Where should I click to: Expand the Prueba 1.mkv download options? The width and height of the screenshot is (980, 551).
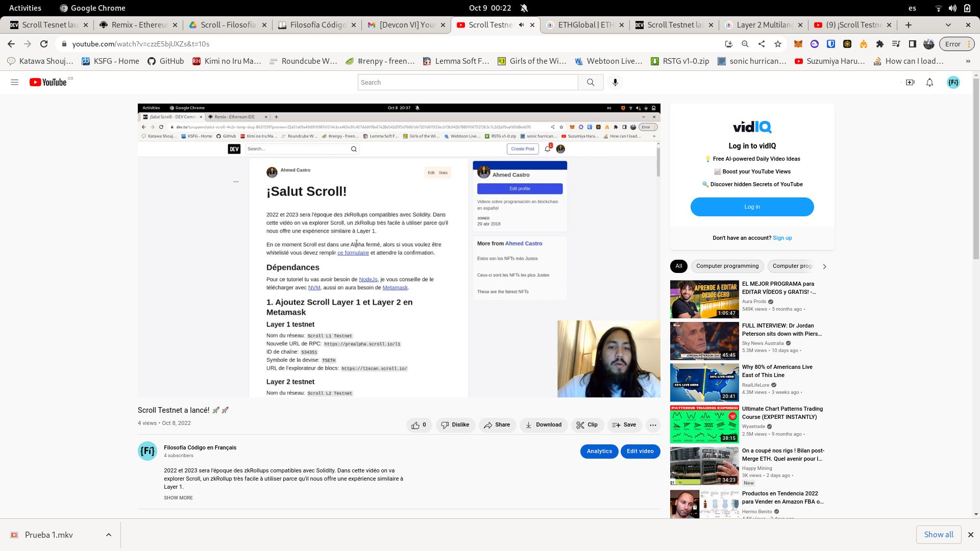coord(108,535)
